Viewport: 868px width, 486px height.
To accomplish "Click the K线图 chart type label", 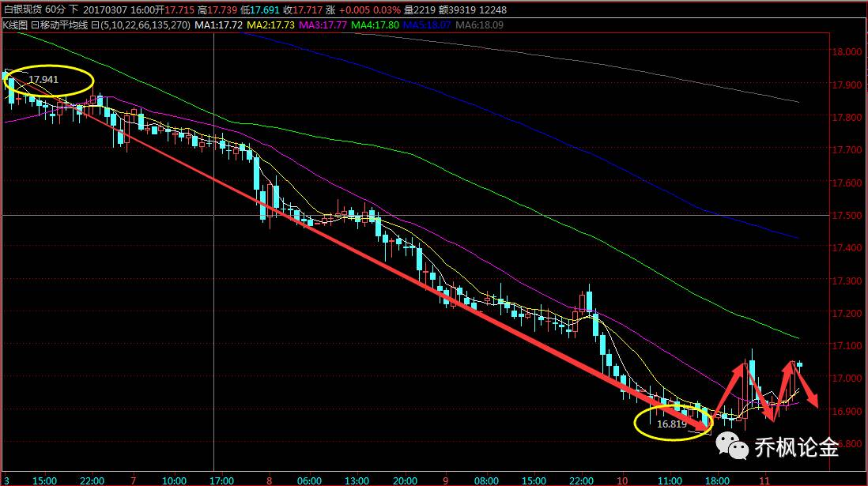I will tap(15, 25).
